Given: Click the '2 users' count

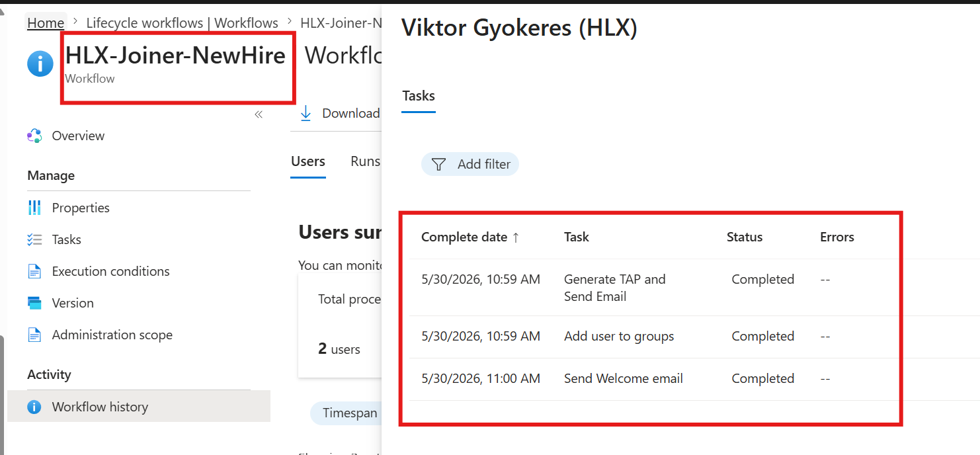Looking at the screenshot, I should (x=339, y=349).
